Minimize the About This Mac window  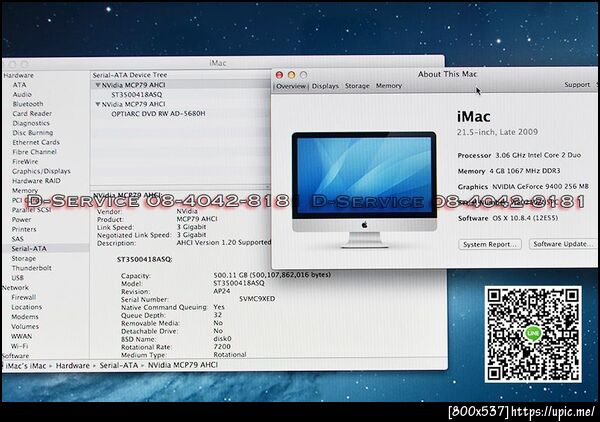[x=291, y=75]
